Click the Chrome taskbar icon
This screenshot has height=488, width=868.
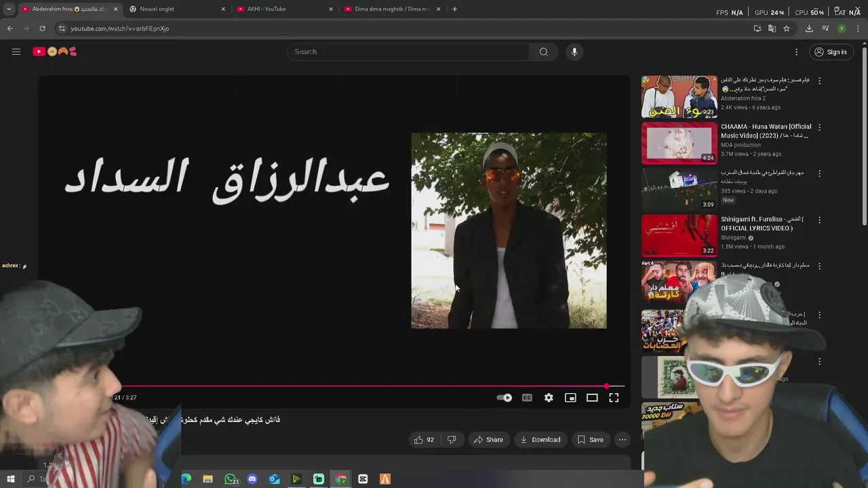point(341,479)
